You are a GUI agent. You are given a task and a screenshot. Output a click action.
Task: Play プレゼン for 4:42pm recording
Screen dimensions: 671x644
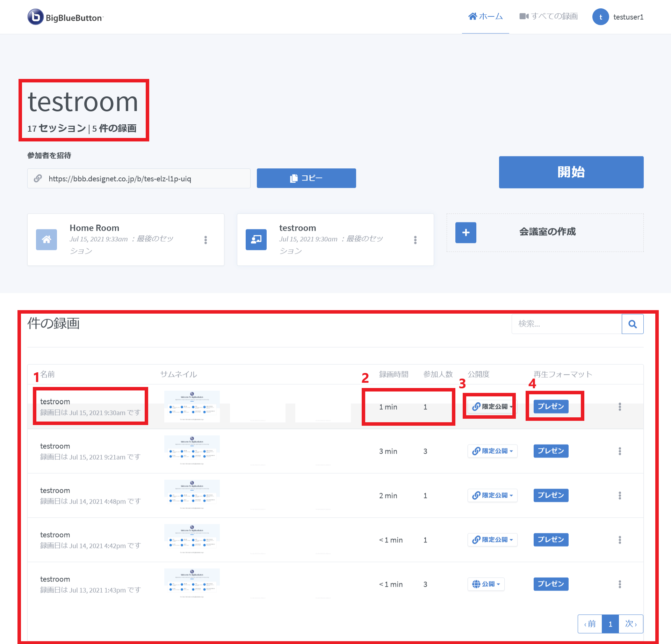551,540
